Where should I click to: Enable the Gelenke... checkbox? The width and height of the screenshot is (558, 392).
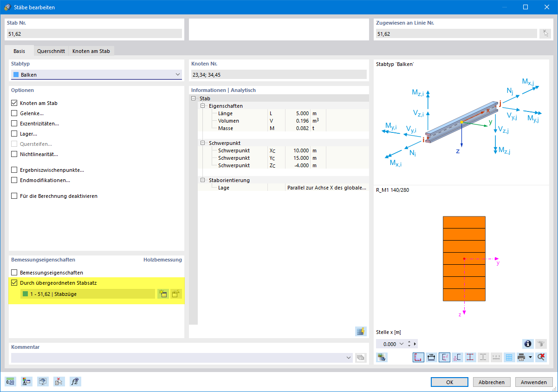pyautogui.click(x=14, y=113)
